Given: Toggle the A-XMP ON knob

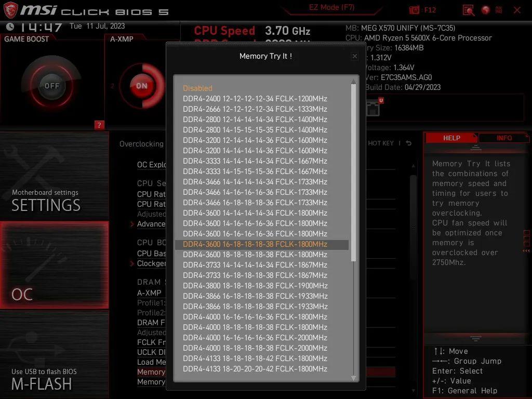Looking at the screenshot, I should (x=142, y=86).
